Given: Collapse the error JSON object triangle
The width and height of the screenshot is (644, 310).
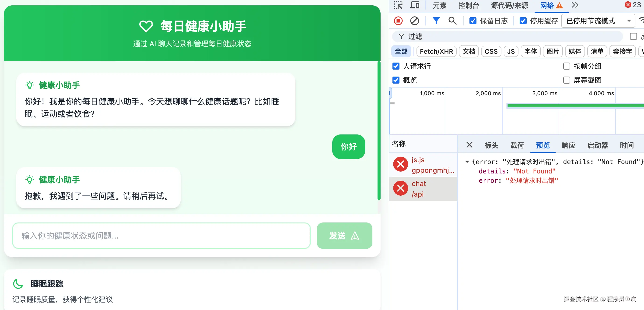Looking at the screenshot, I should (466, 162).
